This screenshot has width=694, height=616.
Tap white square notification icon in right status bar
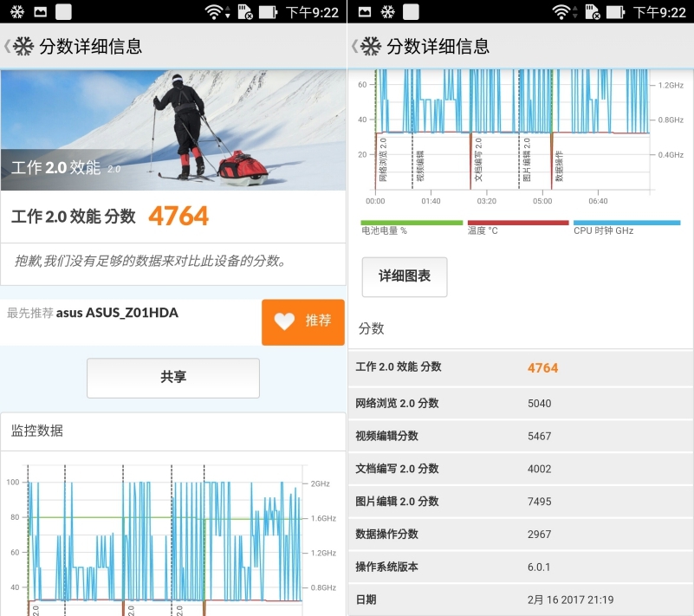pos(411,12)
